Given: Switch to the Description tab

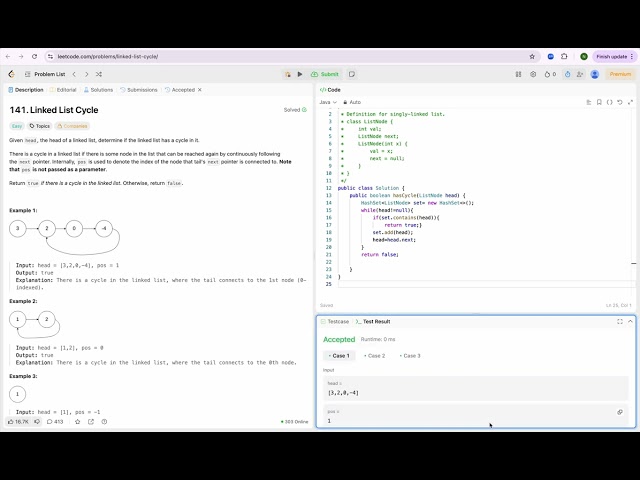Looking at the screenshot, I should (26, 90).
